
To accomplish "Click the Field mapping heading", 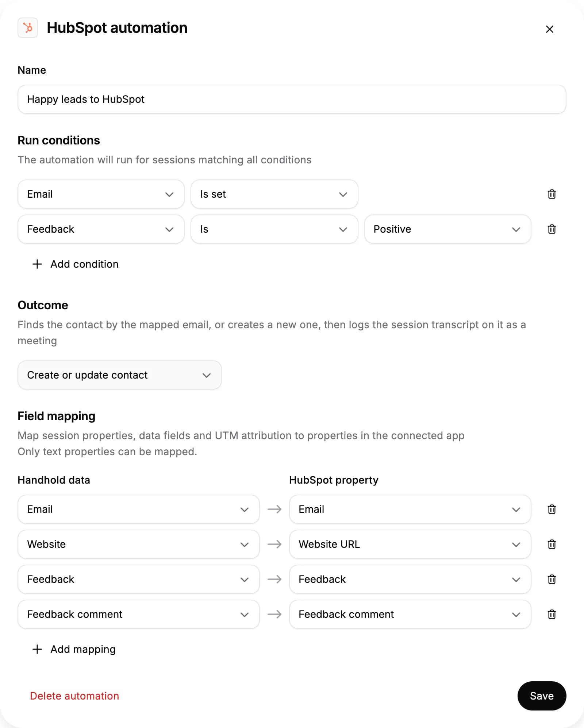I will [x=57, y=416].
